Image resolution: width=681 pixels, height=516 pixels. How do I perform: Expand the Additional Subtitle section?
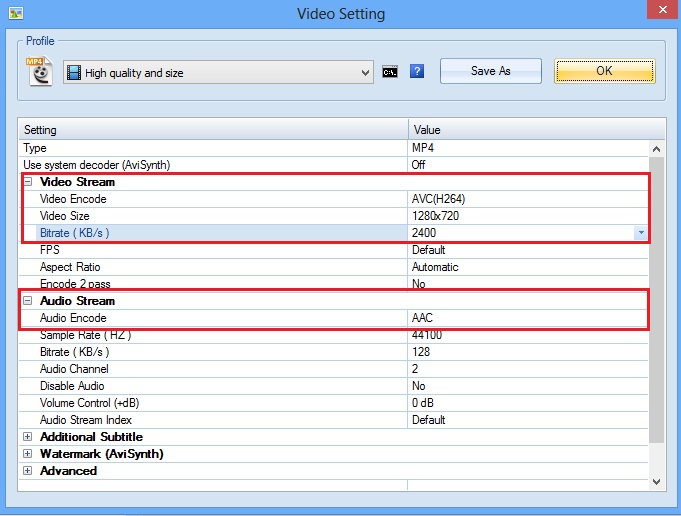[x=28, y=437]
